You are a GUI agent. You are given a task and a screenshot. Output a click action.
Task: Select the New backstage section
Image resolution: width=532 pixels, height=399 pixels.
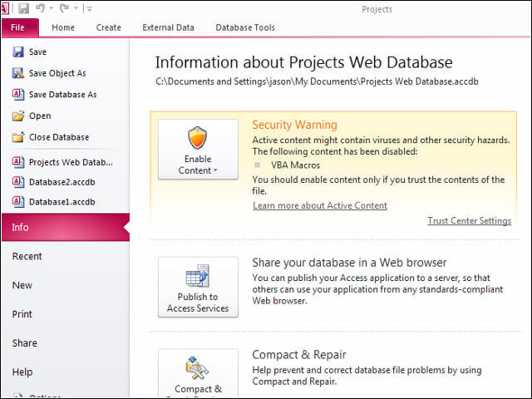[22, 285]
